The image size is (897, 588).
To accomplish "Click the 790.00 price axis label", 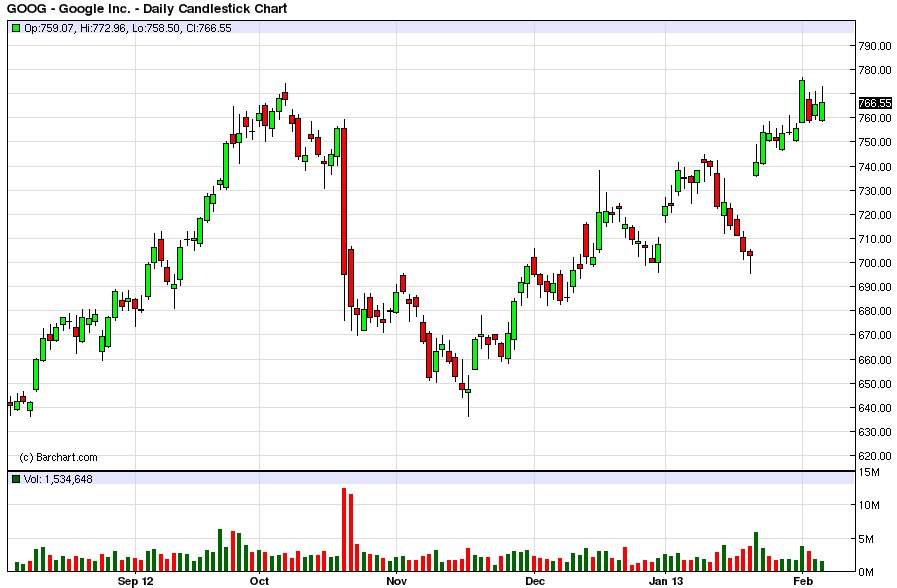I will (x=874, y=46).
